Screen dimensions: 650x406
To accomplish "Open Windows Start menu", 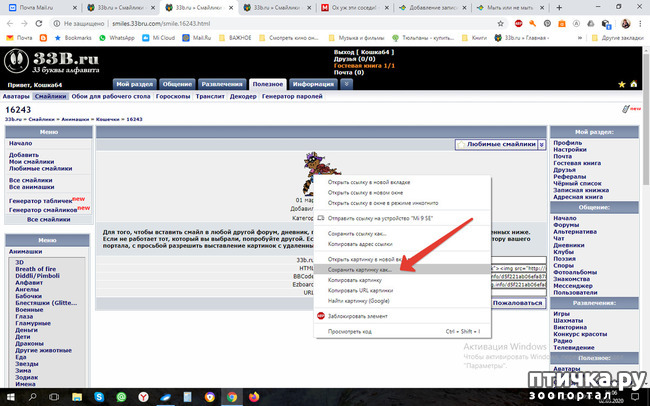I will (10, 397).
